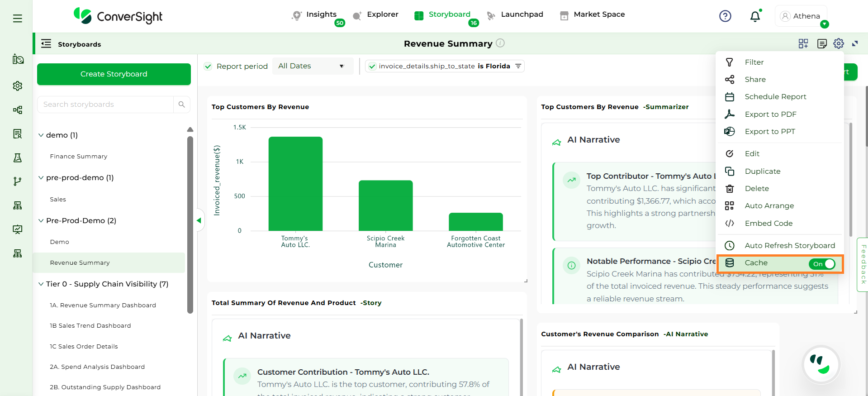Click in the Search storyboards field
This screenshot has height=396, width=868.
coord(106,105)
